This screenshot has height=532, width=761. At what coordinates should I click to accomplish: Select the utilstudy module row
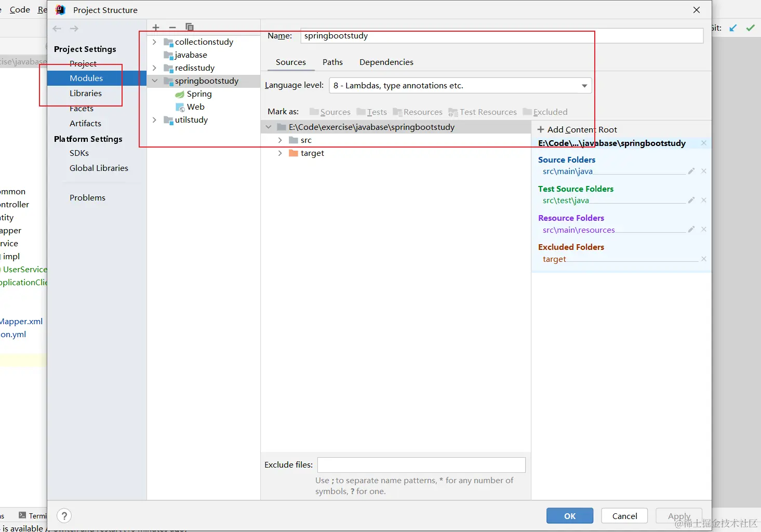tap(204, 120)
